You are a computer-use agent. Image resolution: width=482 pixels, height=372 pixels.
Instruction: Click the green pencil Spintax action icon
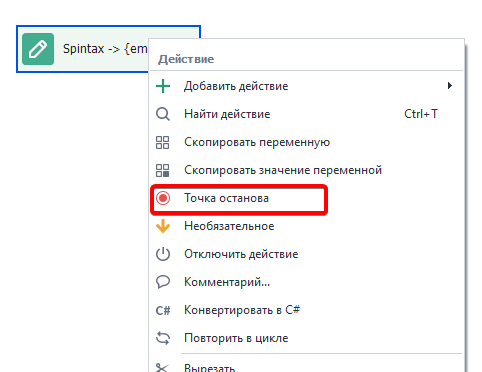(38, 49)
